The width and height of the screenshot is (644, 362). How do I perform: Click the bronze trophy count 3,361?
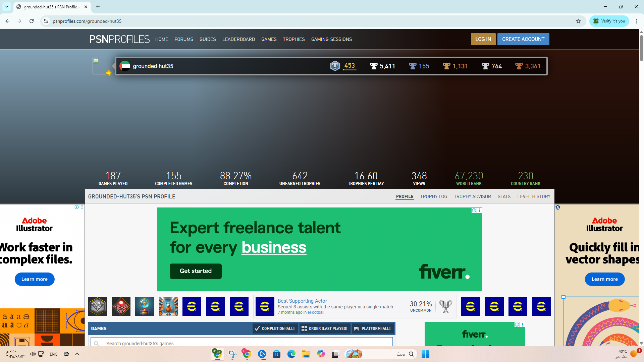(528, 66)
